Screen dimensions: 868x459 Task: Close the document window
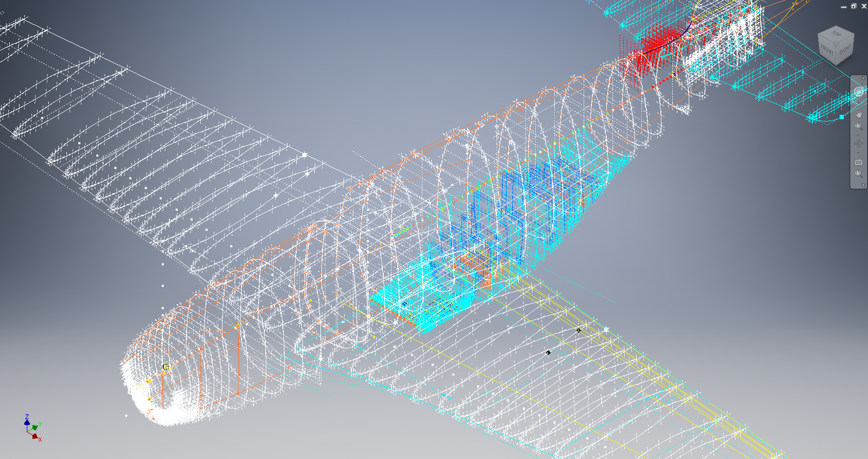(864, 6)
